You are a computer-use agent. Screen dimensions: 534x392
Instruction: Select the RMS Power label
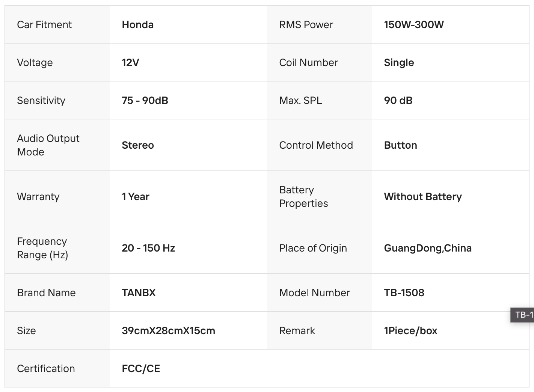[x=306, y=25]
